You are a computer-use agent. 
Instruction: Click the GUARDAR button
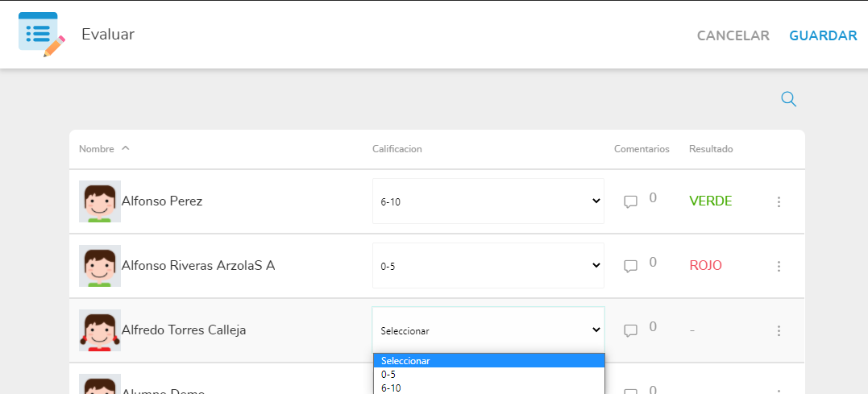823,35
